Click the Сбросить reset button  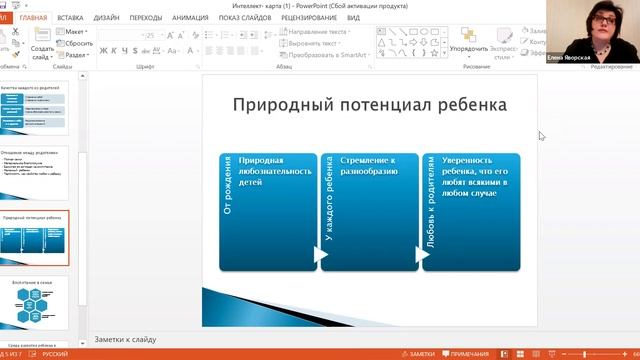[x=75, y=43]
